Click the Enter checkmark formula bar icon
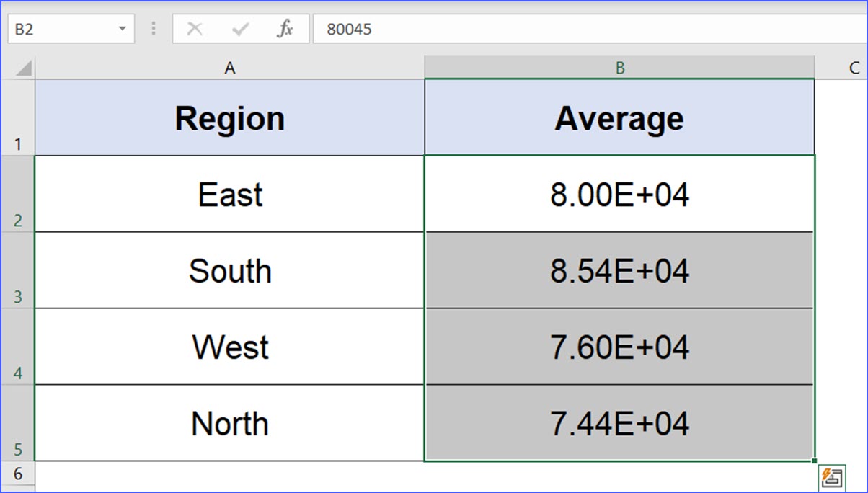This screenshot has height=493, width=868. [240, 29]
